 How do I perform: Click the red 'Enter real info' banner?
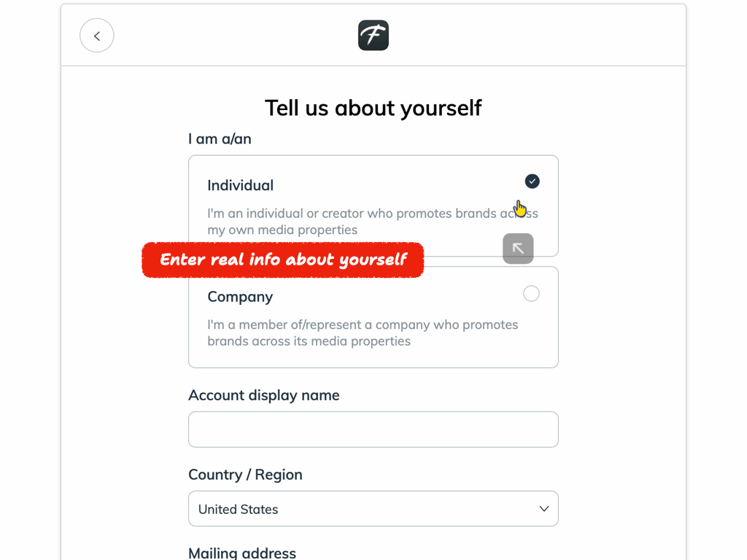(282, 260)
